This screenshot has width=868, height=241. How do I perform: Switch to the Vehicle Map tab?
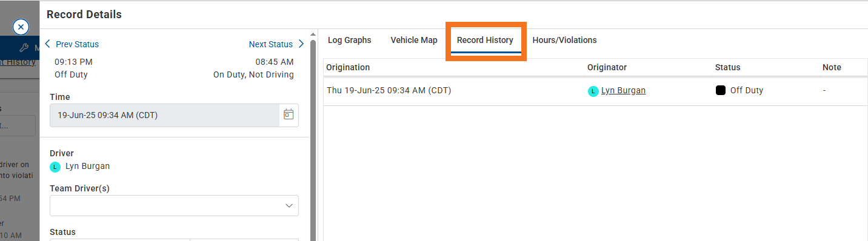pos(413,40)
